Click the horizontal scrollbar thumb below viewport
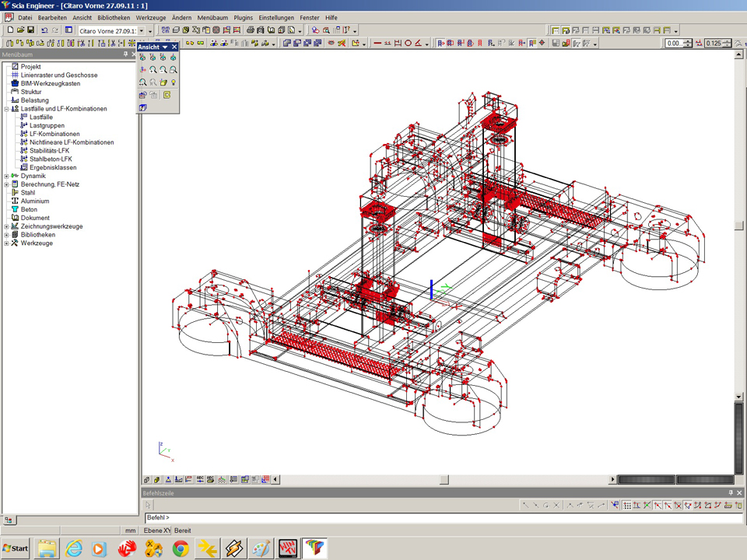This screenshot has width=747, height=560. (444, 480)
